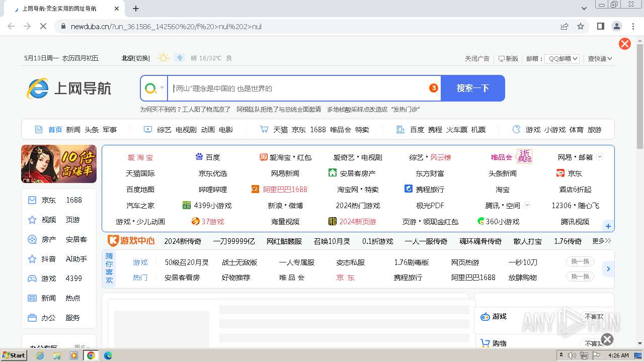
Task: Click right arrow in 猜你喜欢 panel
Action: (608, 269)
